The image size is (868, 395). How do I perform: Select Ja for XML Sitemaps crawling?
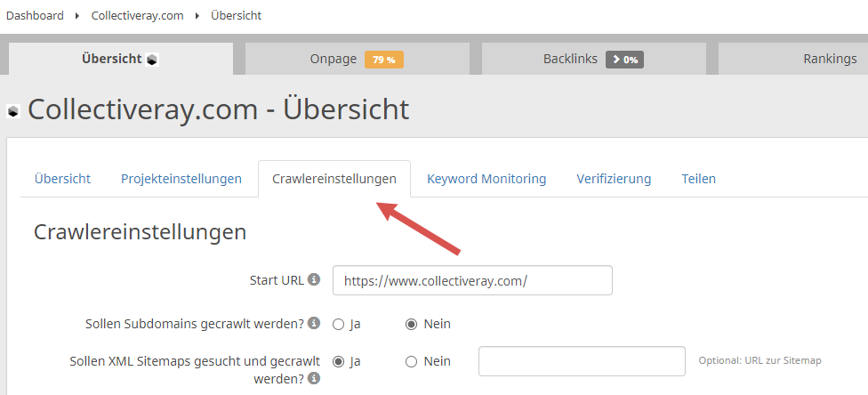(338, 362)
